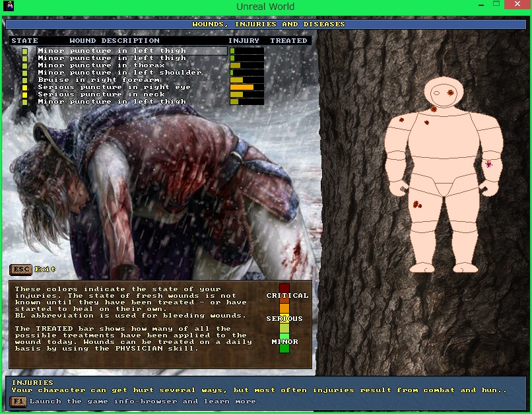Click the injury bar for left shoulder puncture
This screenshot has height=414, width=532.
coord(247,72)
